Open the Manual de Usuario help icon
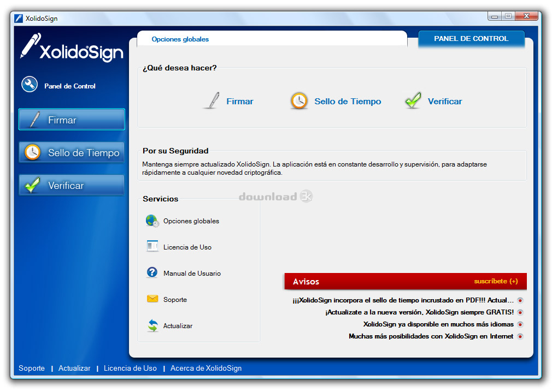 (152, 273)
